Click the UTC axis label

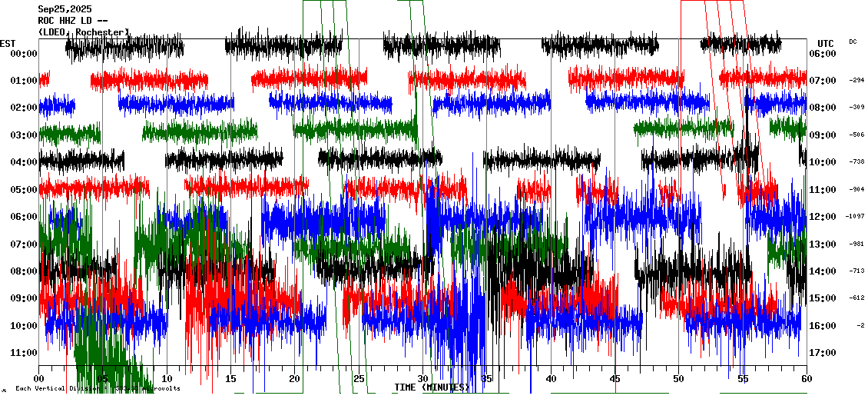pos(825,43)
